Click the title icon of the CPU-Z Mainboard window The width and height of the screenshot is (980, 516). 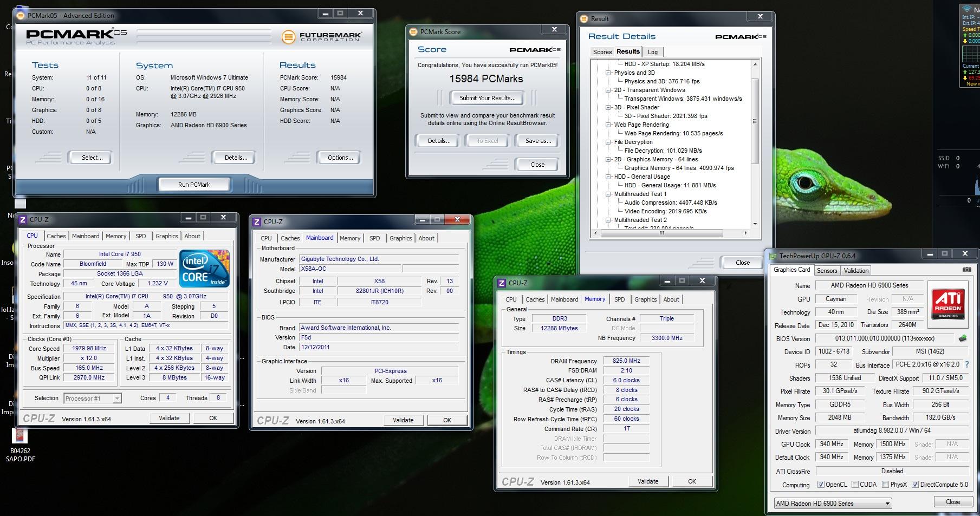click(256, 221)
